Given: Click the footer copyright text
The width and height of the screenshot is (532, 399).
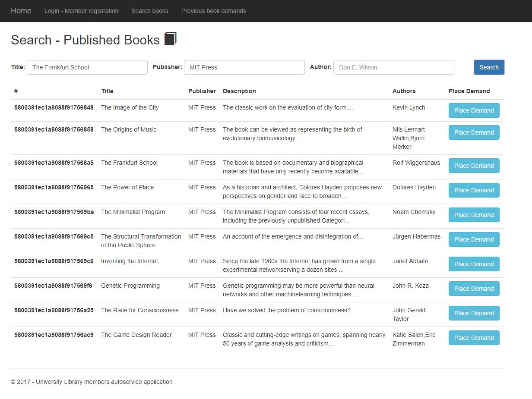Looking at the screenshot, I should tap(92, 382).
